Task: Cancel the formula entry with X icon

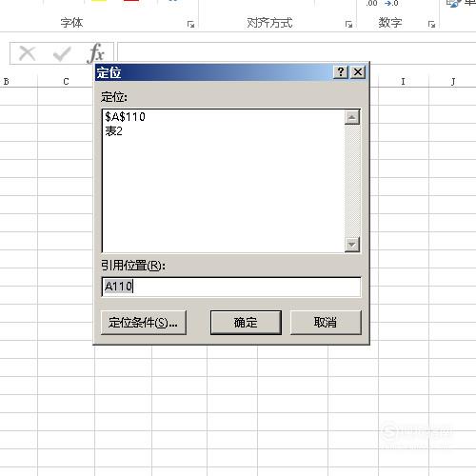Action: point(28,53)
